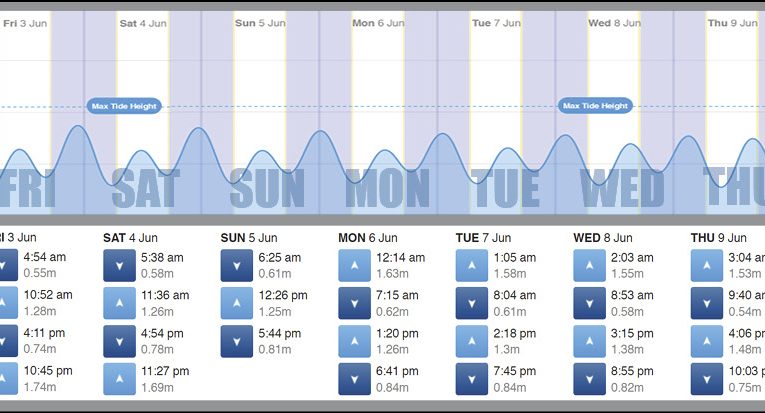Click the left Max Tide Height label
765x413 pixels.
click(x=124, y=106)
